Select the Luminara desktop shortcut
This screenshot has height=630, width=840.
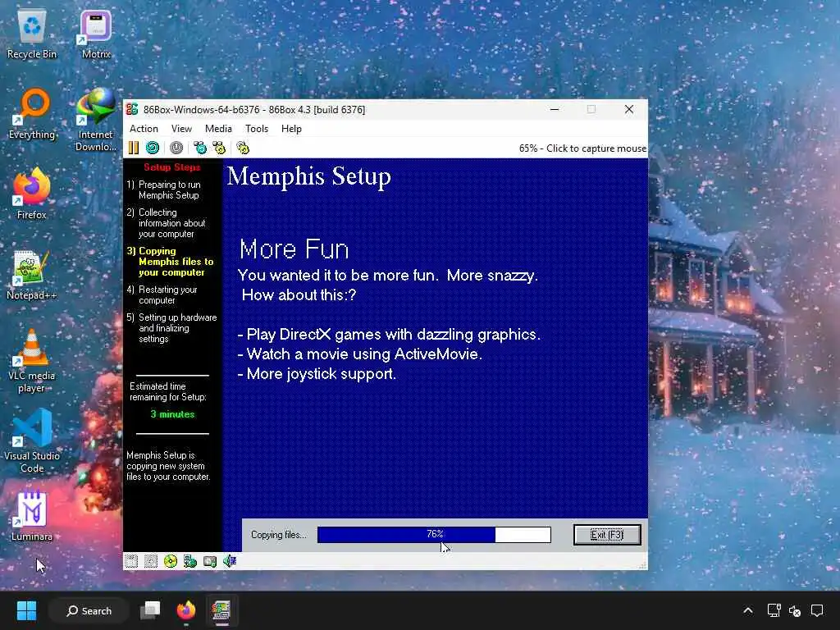(32, 516)
